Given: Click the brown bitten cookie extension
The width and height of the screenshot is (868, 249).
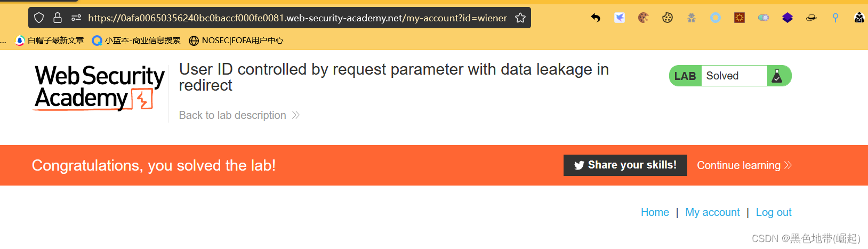Looking at the screenshot, I should point(644,18).
